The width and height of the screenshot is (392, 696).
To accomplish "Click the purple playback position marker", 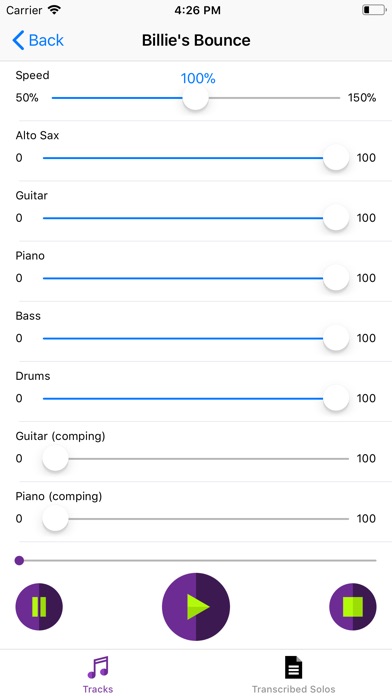I will (19, 561).
